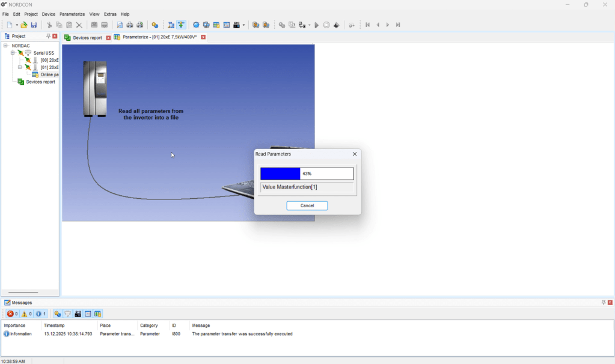The image size is (615, 364).
Task: Click the Print icon in toolbar
Action: tap(130, 25)
